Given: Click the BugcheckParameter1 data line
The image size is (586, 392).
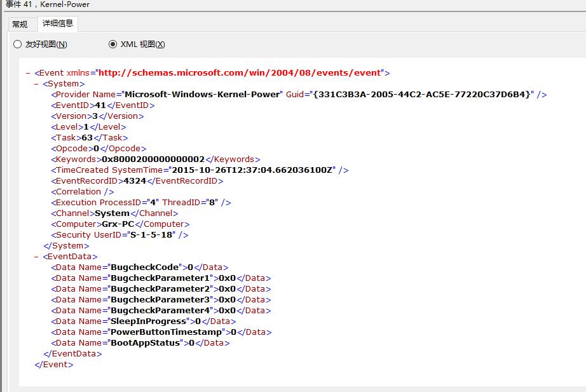Looking at the screenshot, I should click(x=161, y=278).
